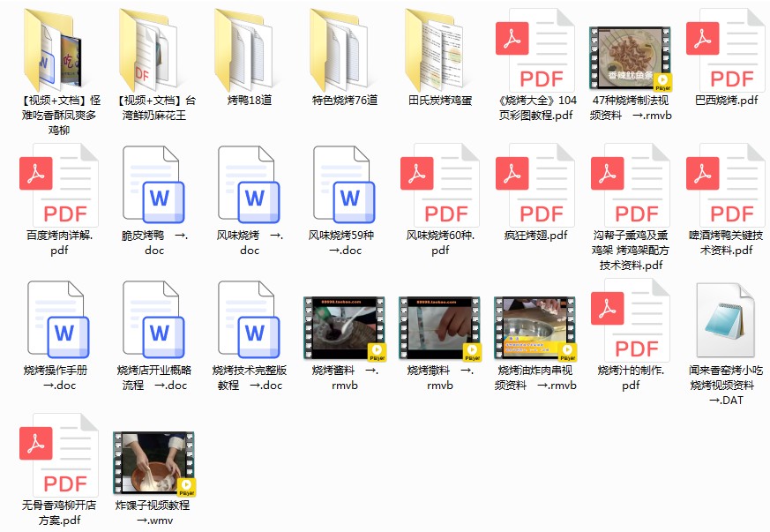Screen dimensions: 770x532
Task: Click the label 风味烧烤 →.doc
Action: click(x=250, y=243)
